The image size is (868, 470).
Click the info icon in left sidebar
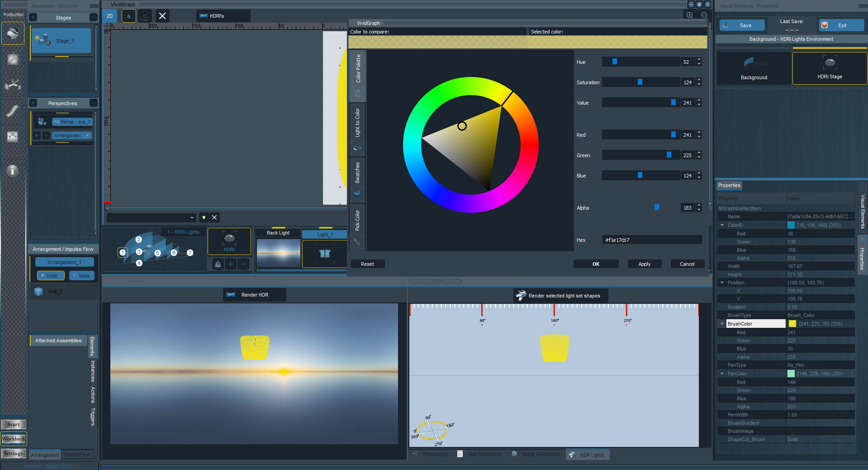point(13,170)
